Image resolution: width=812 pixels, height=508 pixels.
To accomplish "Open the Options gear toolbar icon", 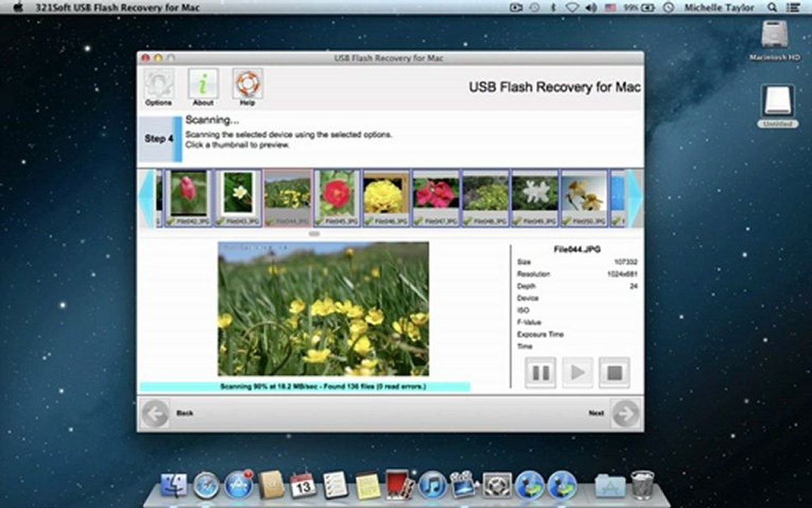I will pos(159,84).
